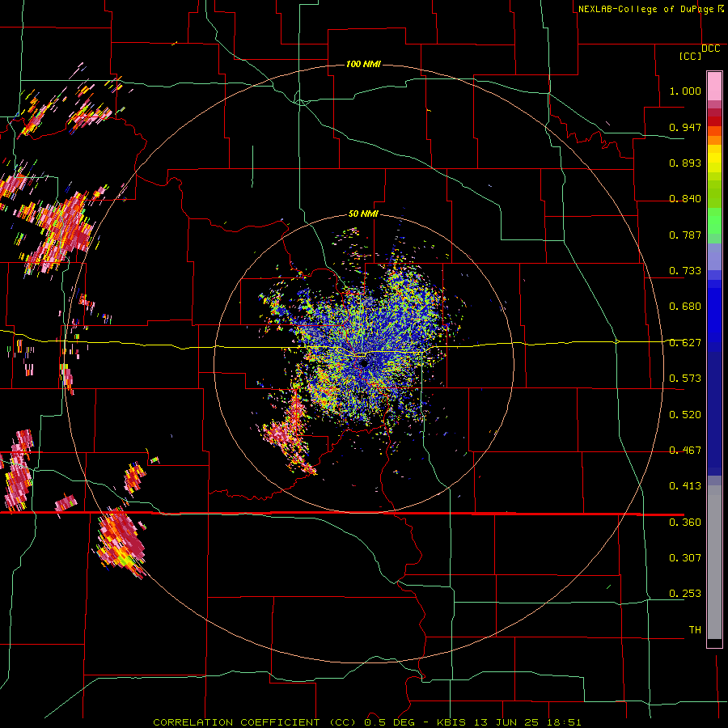Image resolution: width=728 pixels, height=728 pixels.
Task: Click the 0.733 scale value
Action: click(685, 271)
